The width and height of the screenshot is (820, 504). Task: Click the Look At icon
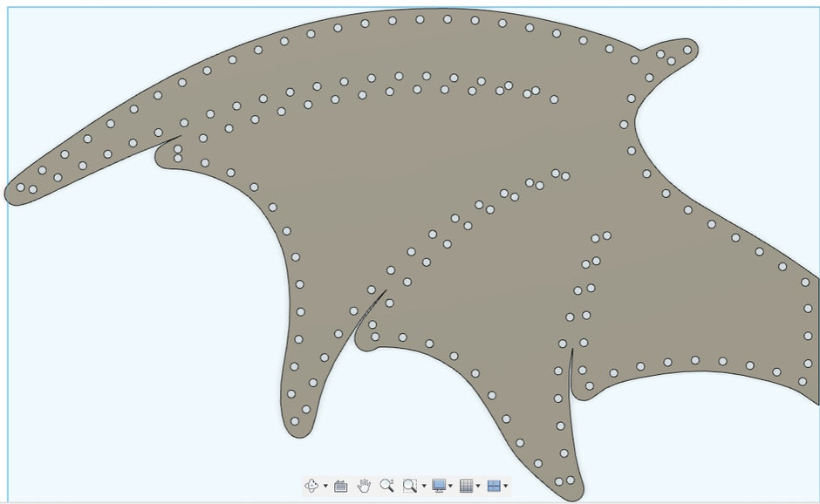pos(341,486)
